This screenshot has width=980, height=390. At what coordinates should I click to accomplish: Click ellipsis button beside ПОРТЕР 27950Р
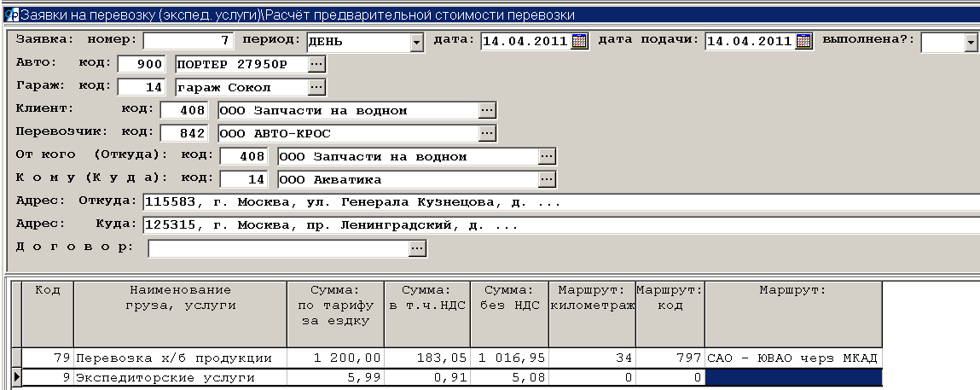coord(316,64)
